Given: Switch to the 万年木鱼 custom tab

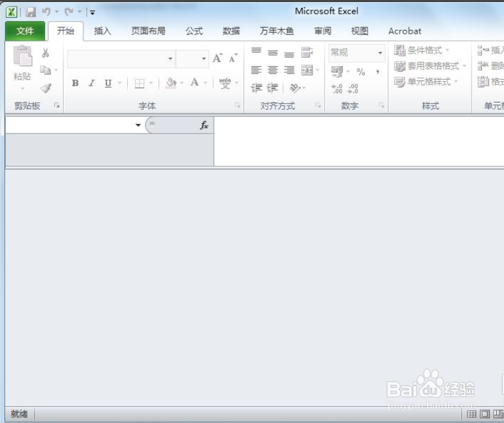Looking at the screenshot, I should point(277,31).
